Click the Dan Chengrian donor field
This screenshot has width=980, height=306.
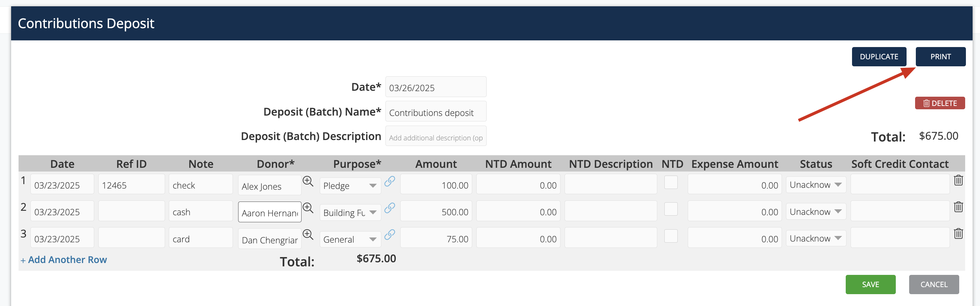click(269, 239)
